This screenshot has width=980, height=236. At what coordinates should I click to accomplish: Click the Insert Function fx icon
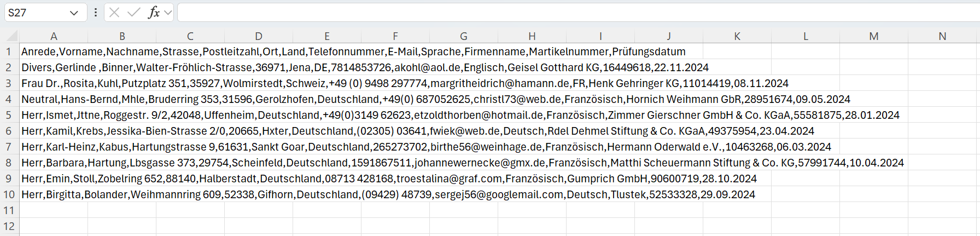click(x=154, y=13)
